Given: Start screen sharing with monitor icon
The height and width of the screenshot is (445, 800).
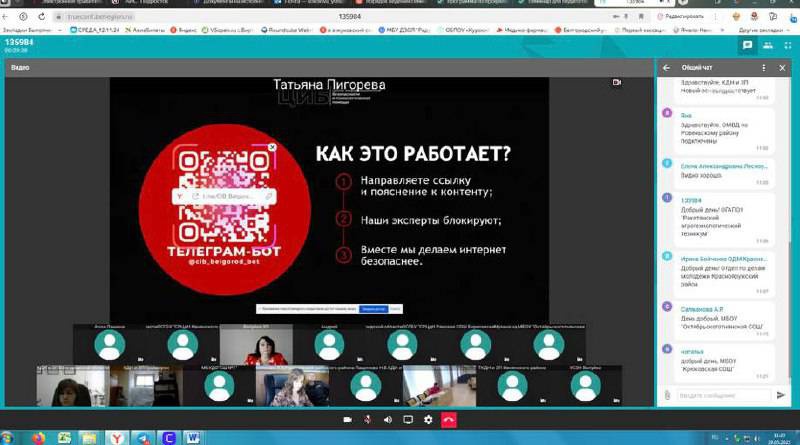Looking at the screenshot, I should point(408,419).
